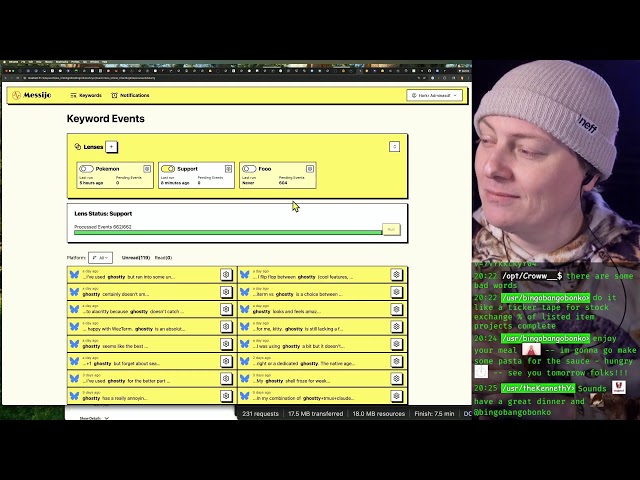The image size is (640, 480).
Task: Click the Messijo logo in the header
Action: pos(30,95)
